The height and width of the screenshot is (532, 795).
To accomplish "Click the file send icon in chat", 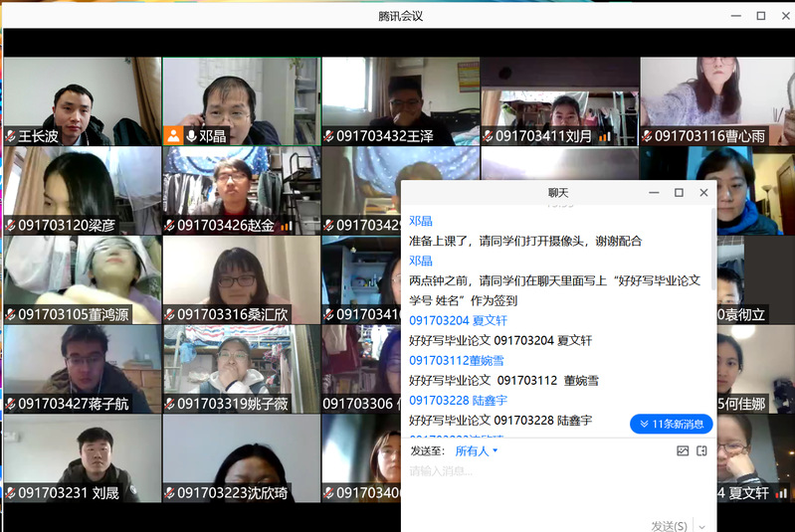I will pos(701,450).
